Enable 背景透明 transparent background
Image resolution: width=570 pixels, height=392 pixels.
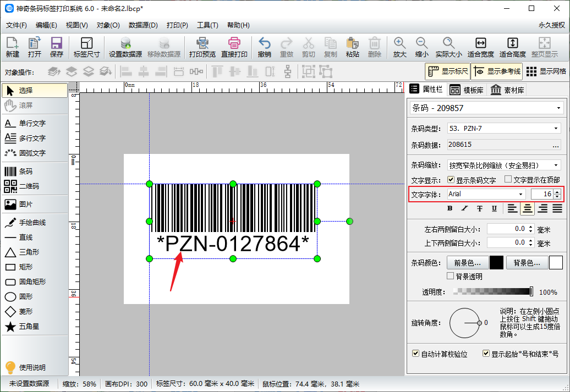point(451,276)
